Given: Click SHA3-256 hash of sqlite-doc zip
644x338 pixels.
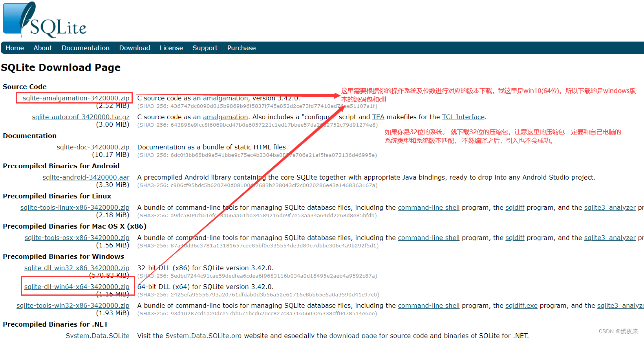Looking at the screenshot, I should (x=257, y=155).
